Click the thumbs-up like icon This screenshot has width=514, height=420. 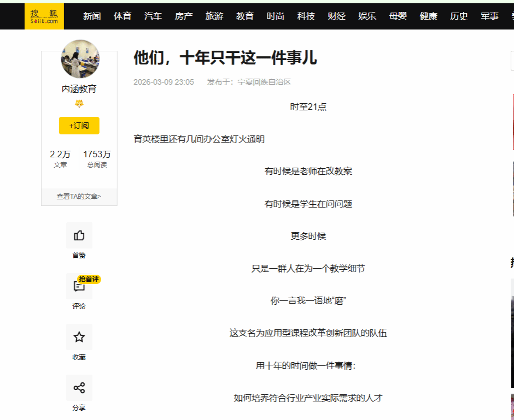(x=79, y=235)
